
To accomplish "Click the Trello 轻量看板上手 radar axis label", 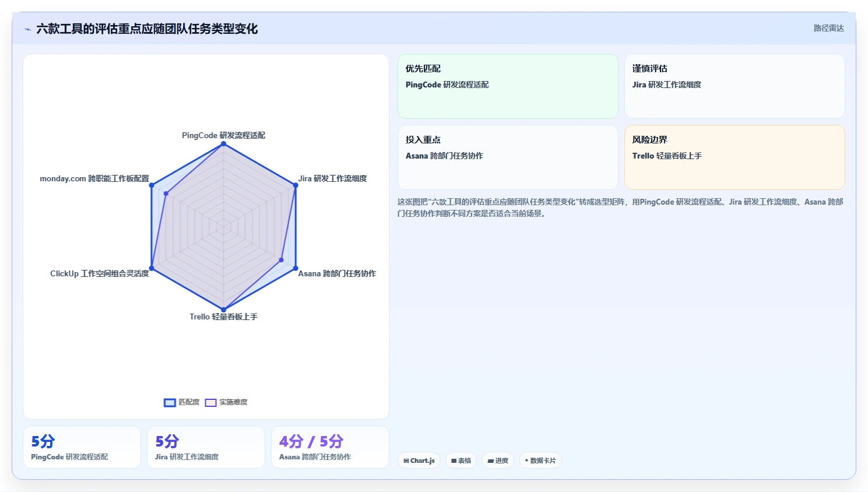I will tap(223, 317).
